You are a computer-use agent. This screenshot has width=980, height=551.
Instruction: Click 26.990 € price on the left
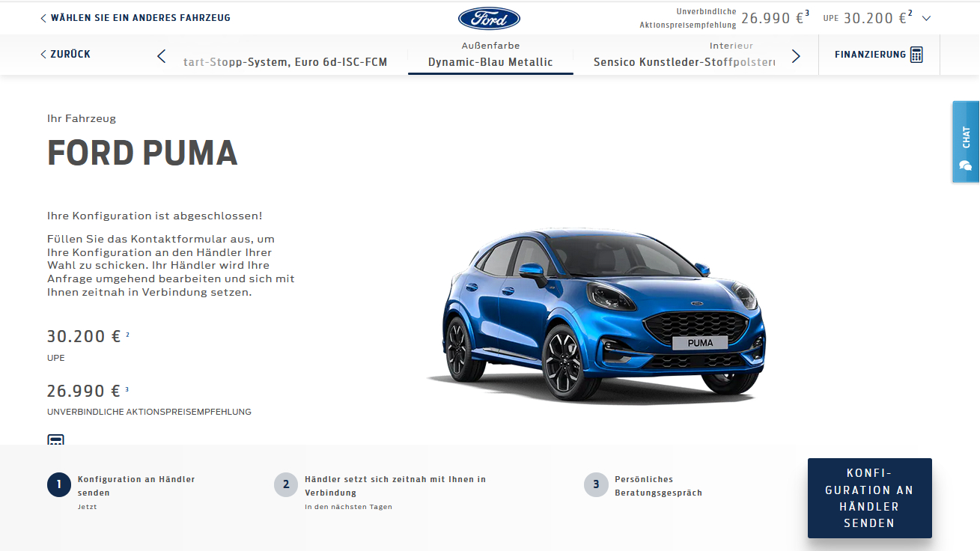tap(85, 391)
